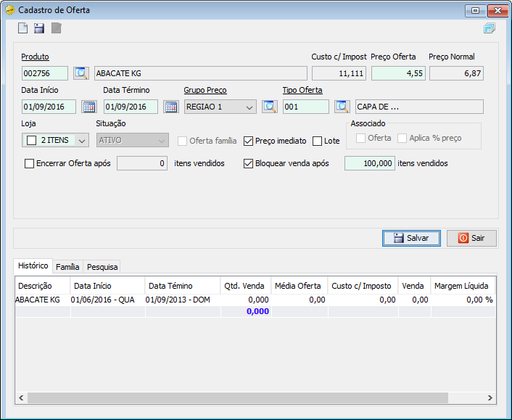
Task: Click the save diskette icon in toolbar
Action: pos(39,28)
